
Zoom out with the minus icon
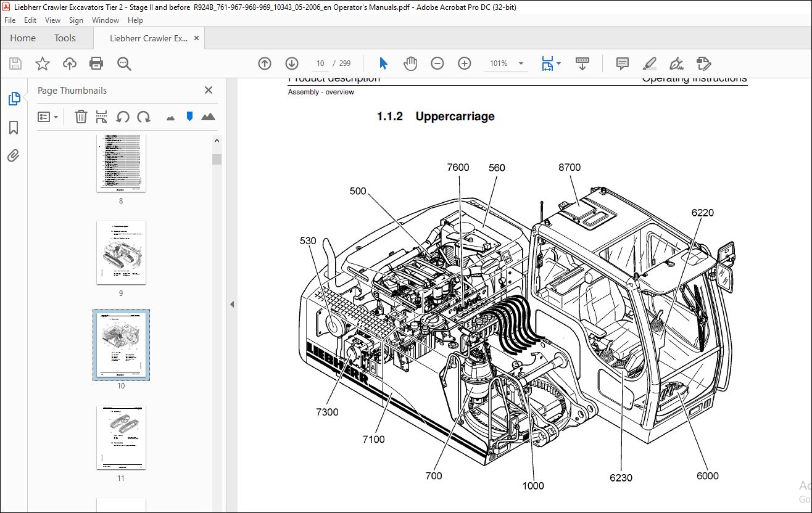[437, 64]
